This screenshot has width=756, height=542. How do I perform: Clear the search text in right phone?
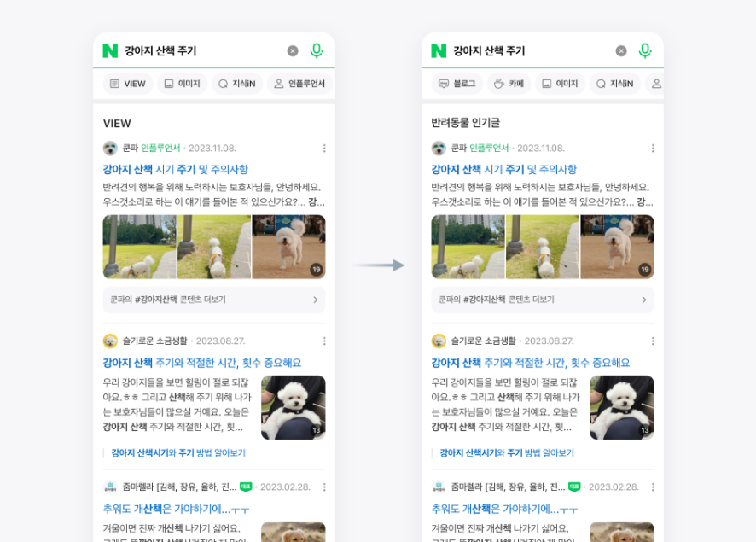pyautogui.click(x=621, y=50)
